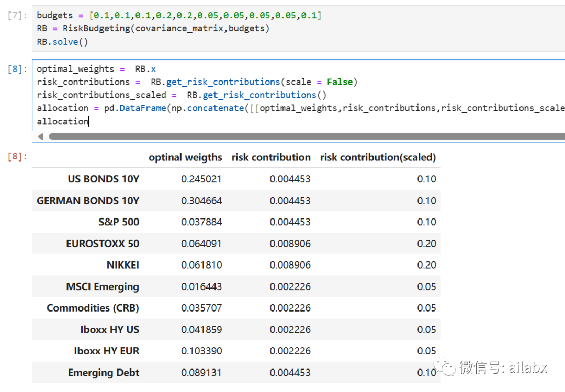Click the RB.solve() line in cell 7
The height and width of the screenshot is (392, 565).
pos(62,42)
